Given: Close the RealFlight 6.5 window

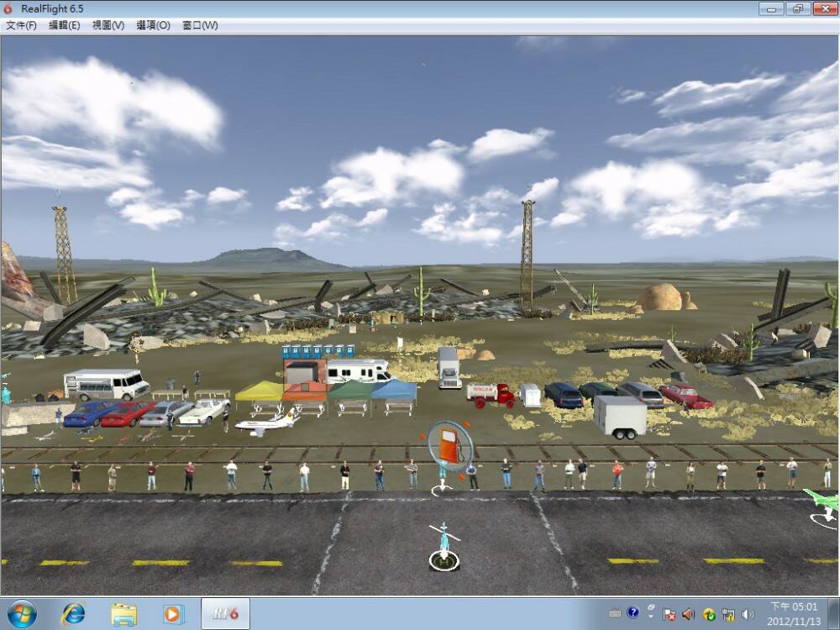Looking at the screenshot, I should click(825, 8).
